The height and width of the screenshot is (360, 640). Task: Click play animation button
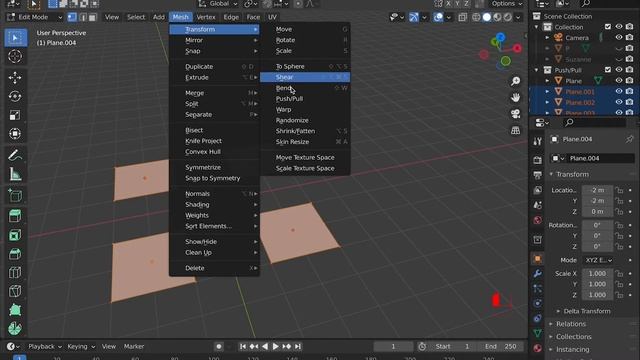pyautogui.click(x=276, y=347)
